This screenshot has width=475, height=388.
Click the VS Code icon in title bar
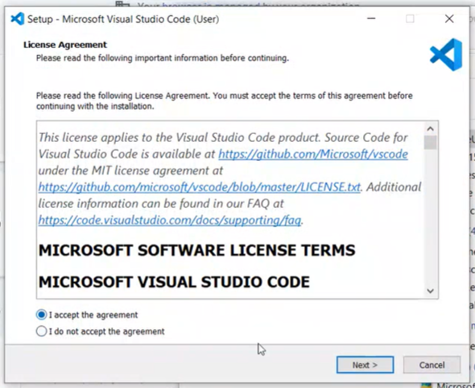[17, 19]
